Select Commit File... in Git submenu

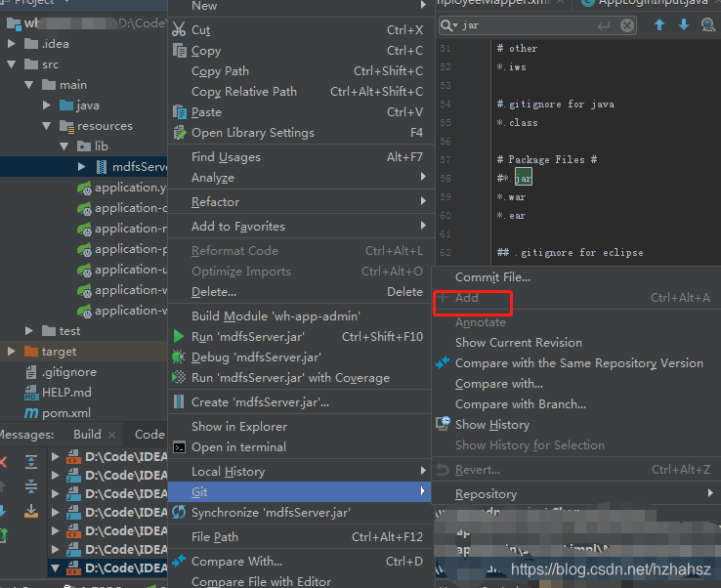[x=576, y=277]
